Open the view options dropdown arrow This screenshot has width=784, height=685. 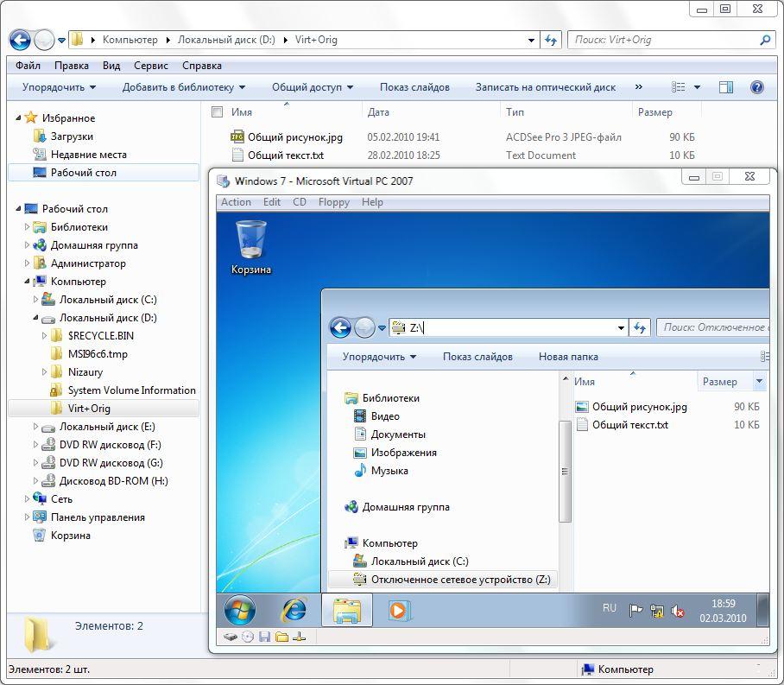click(697, 87)
